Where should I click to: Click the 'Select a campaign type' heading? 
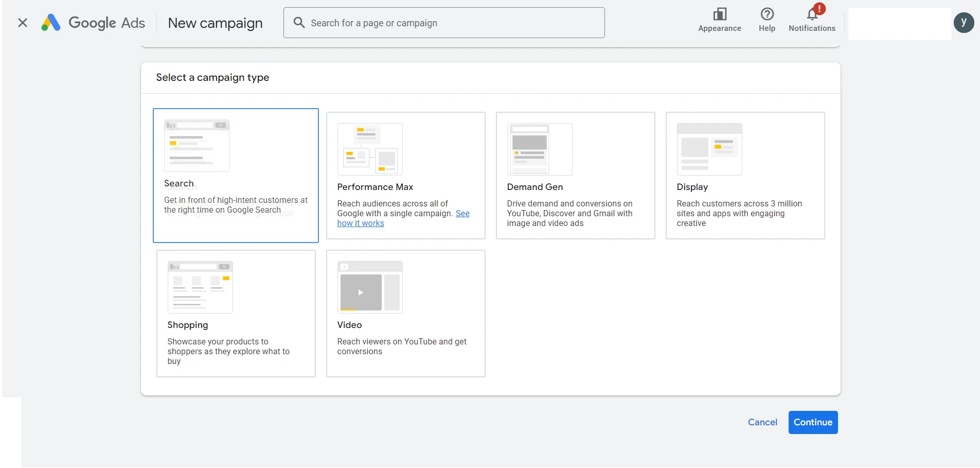[212, 77]
